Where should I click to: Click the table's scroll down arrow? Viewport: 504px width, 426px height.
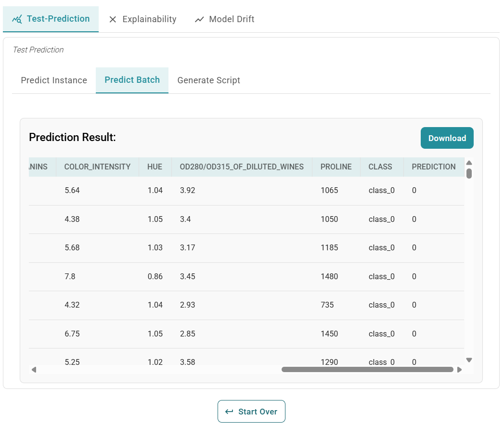point(469,360)
